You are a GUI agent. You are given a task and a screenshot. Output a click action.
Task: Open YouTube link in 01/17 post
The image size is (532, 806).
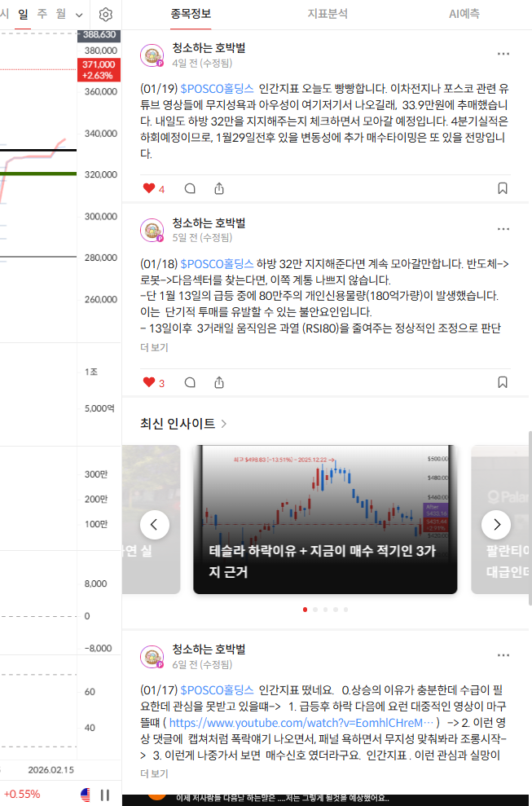point(301,723)
